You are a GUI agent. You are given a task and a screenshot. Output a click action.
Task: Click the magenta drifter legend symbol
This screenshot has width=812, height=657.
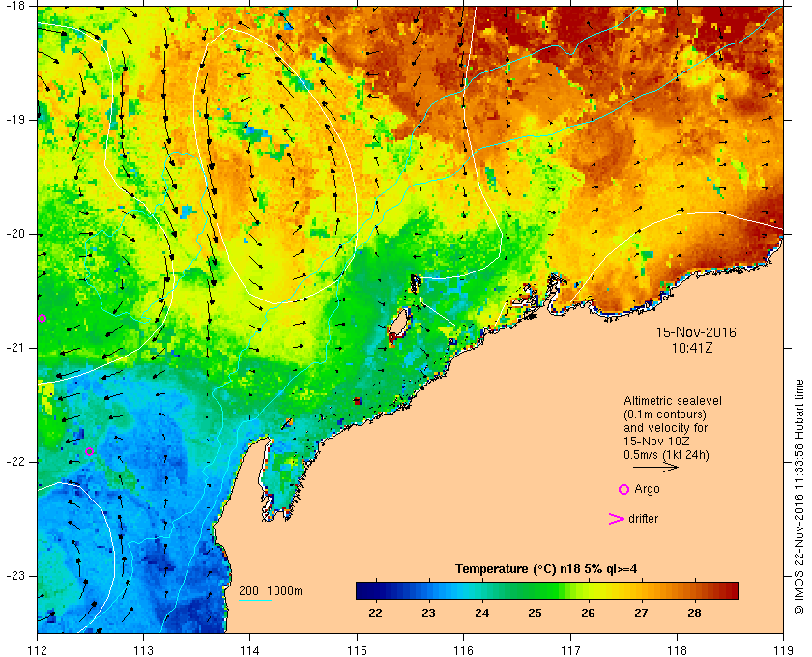[x=617, y=519]
